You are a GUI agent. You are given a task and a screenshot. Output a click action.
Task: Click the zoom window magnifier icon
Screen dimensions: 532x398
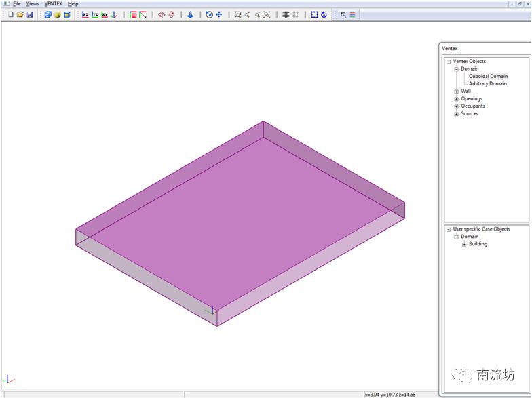pyautogui.click(x=237, y=14)
